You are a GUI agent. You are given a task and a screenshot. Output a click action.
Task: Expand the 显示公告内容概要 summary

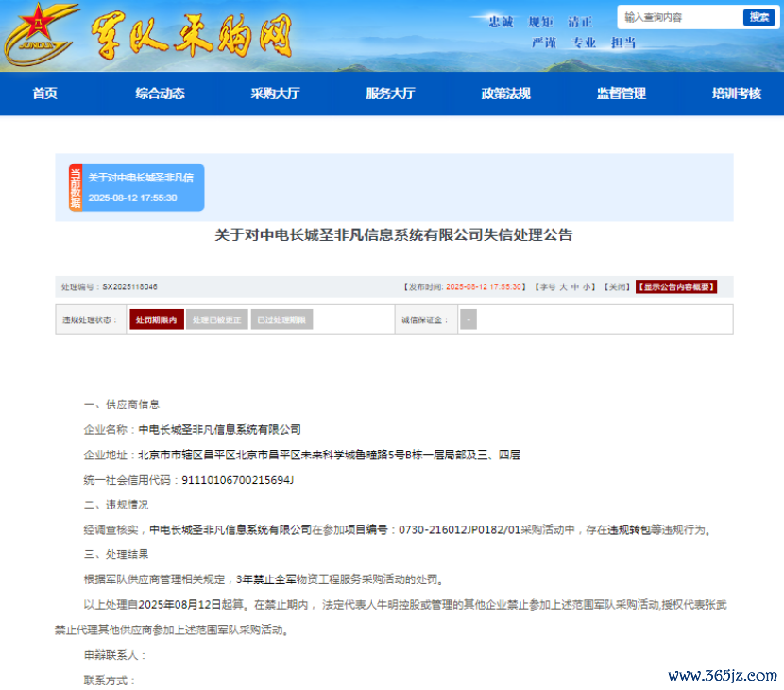coord(676,286)
